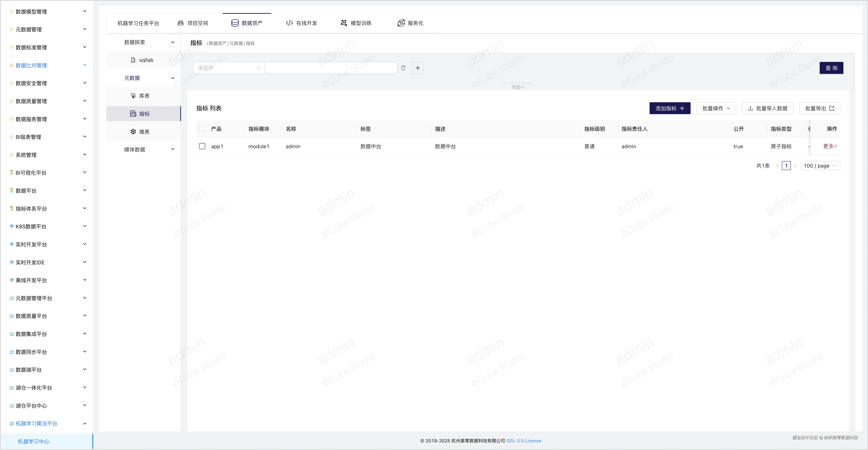Viewport: 868px width, 450px height.
Task: Expand the 媒体数据 sidebar section
Action: [x=149, y=150]
